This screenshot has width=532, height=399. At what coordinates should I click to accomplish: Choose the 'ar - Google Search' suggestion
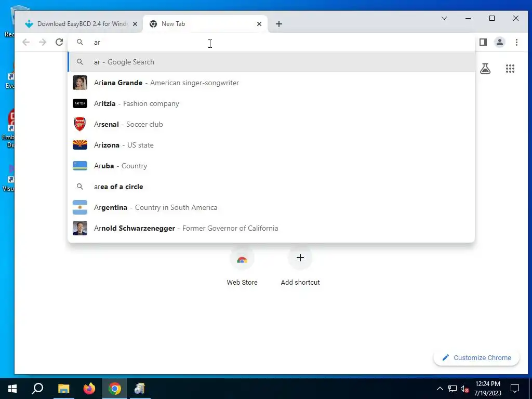click(x=271, y=62)
